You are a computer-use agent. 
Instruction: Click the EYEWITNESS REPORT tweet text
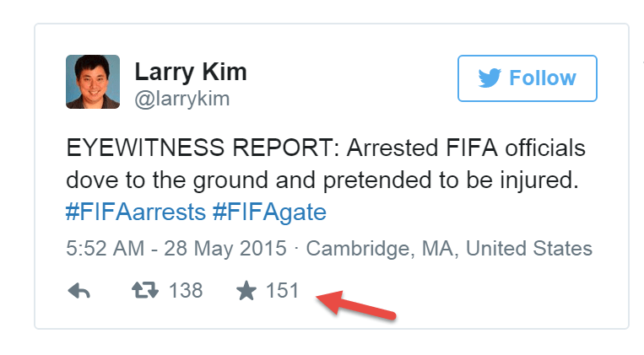pyautogui.click(x=203, y=148)
